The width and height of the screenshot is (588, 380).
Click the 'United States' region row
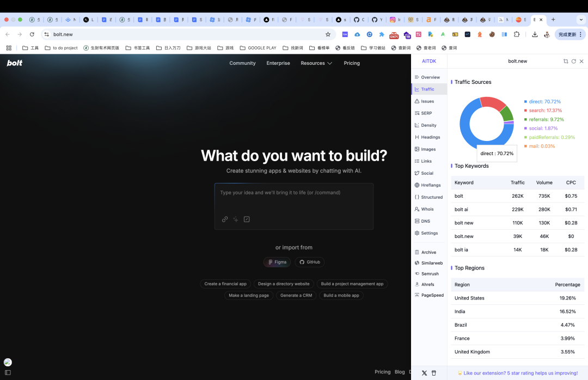(x=518, y=298)
